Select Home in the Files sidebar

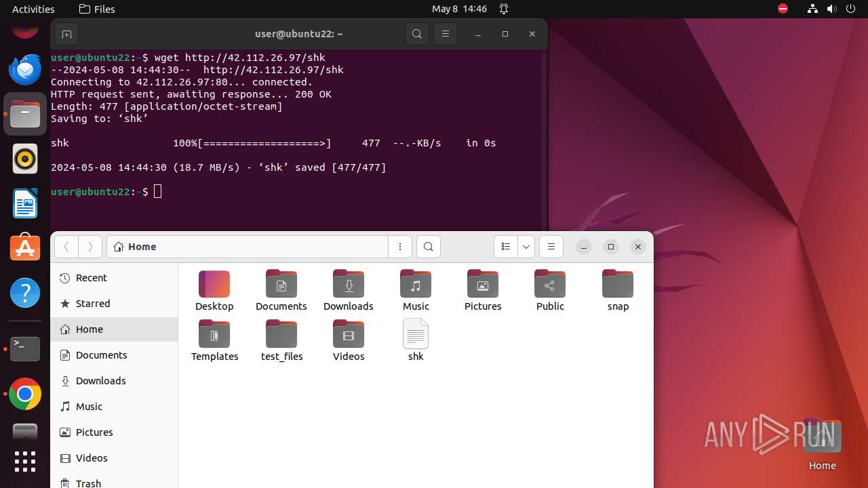[114, 329]
